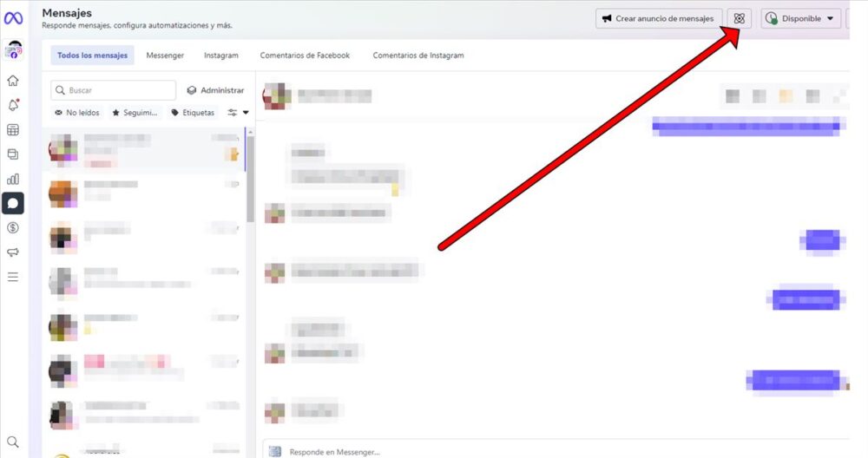The height and width of the screenshot is (458, 868).
Task: Open the Disponible availability dropdown
Action: click(x=800, y=18)
